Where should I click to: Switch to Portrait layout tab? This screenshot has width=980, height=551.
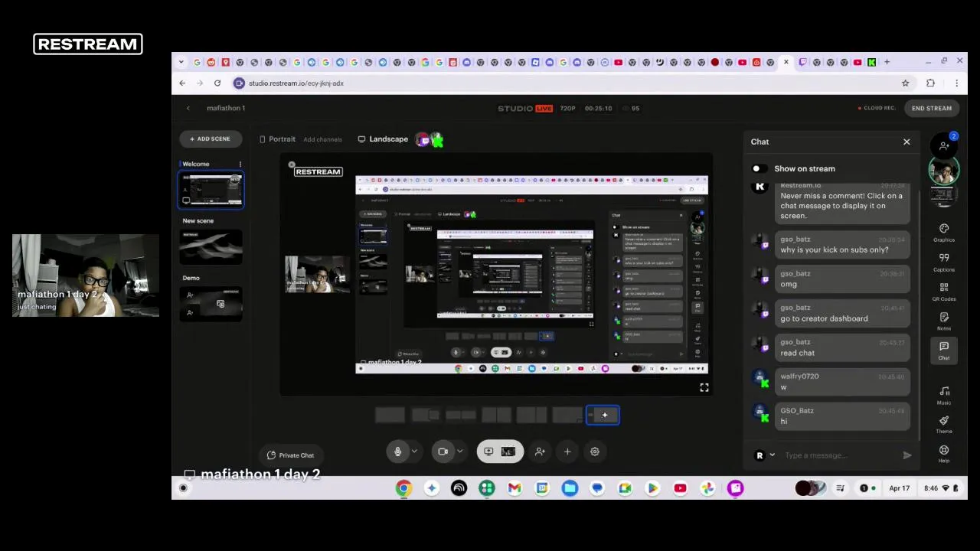(277, 139)
